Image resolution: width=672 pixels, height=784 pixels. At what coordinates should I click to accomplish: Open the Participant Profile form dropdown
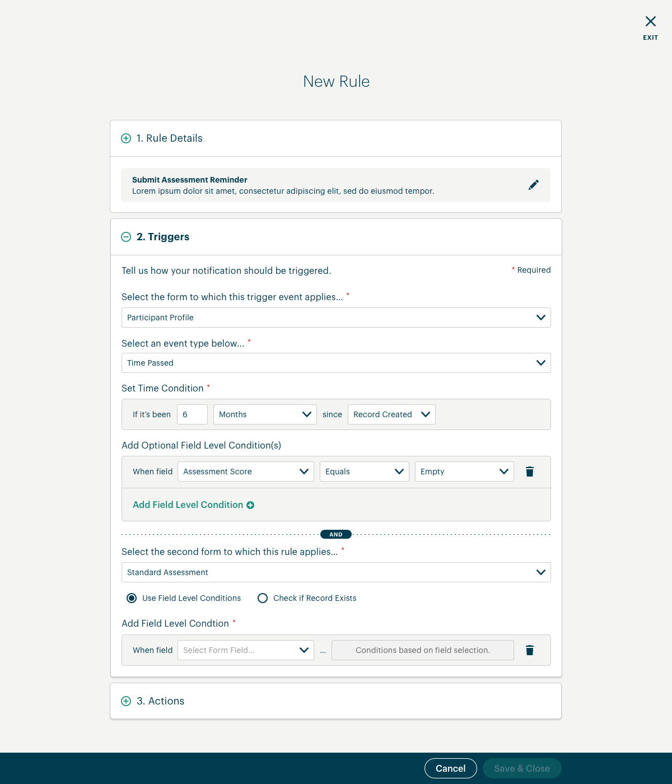pos(336,318)
